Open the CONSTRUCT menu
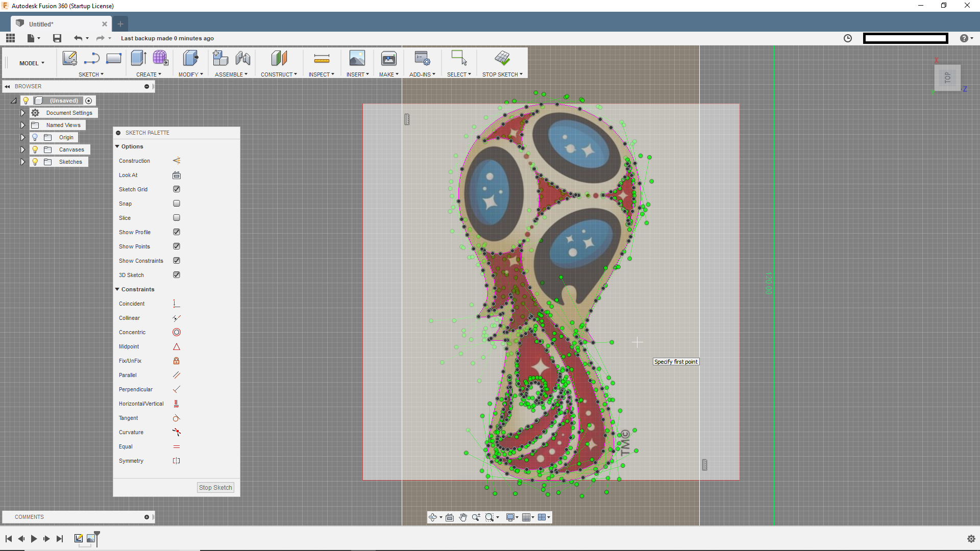The width and height of the screenshot is (980, 551). (279, 74)
